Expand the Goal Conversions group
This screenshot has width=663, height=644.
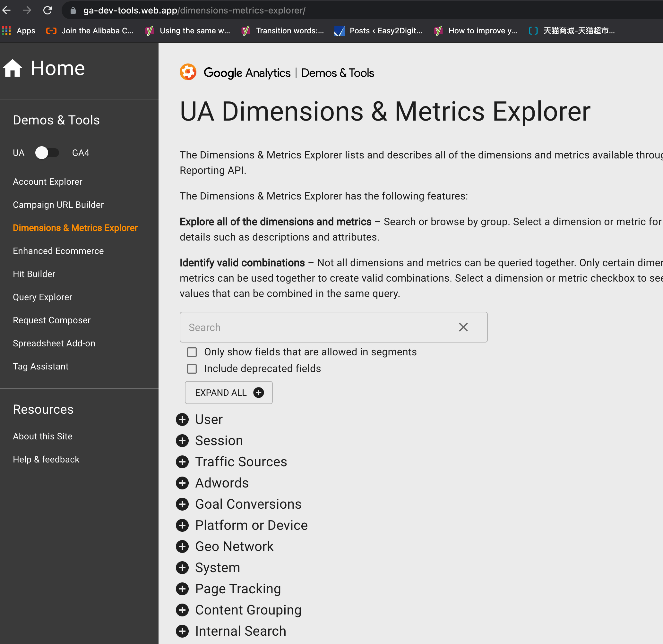(x=182, y=504)
